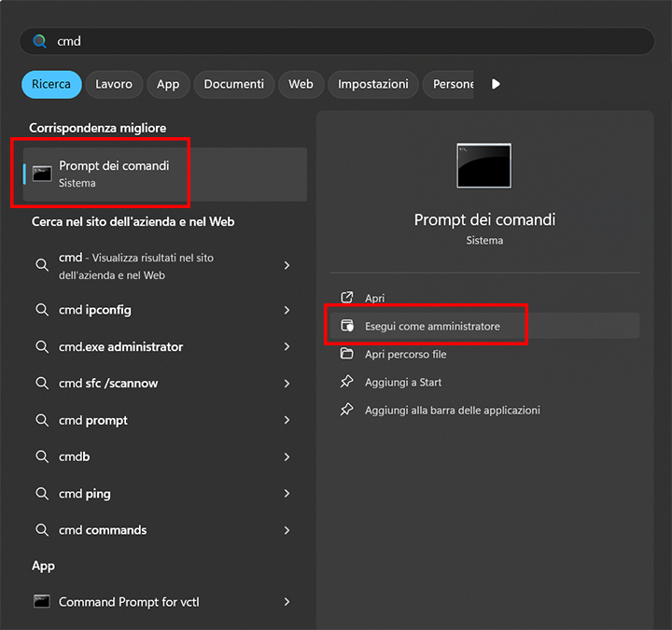Click the Prompt dei comandi best match icon
Image resolution: width=672 pixels, height=630 pixels.
pyautogui.click(x=42, y=174)
